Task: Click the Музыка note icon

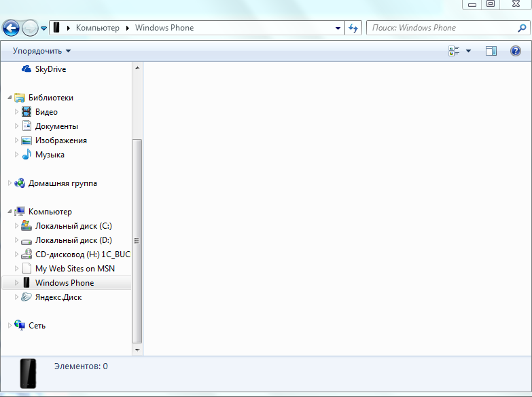Action: [x=26, y=154]
